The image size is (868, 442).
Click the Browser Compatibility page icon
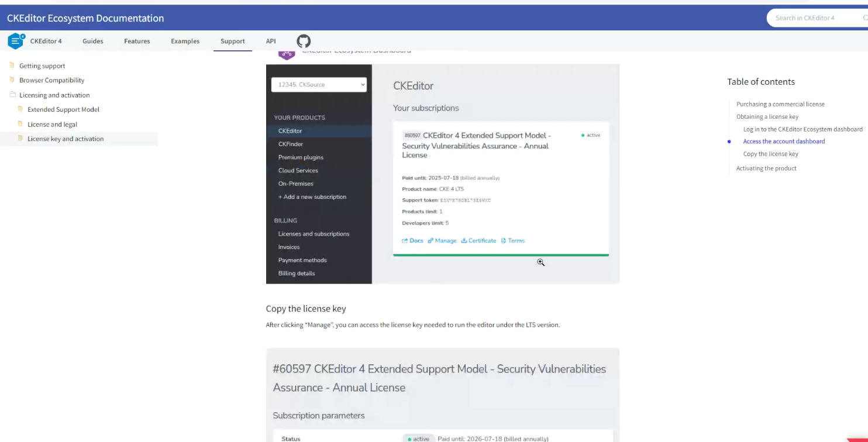[12, 80]
